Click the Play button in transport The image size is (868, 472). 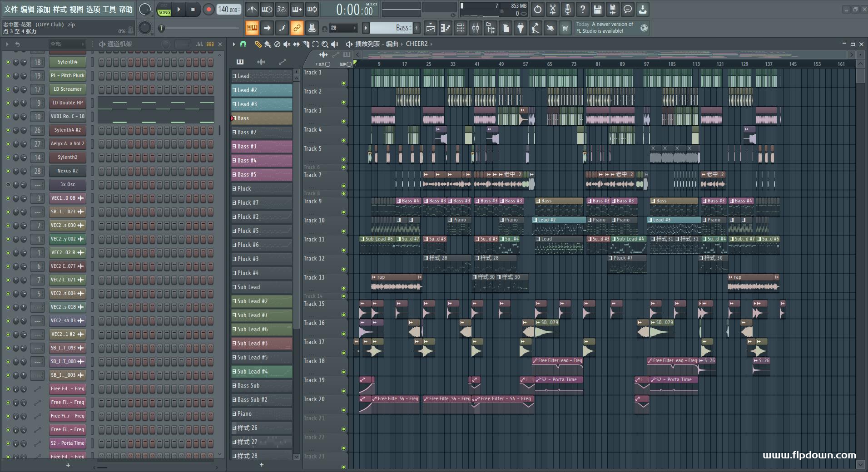(179, 9)
